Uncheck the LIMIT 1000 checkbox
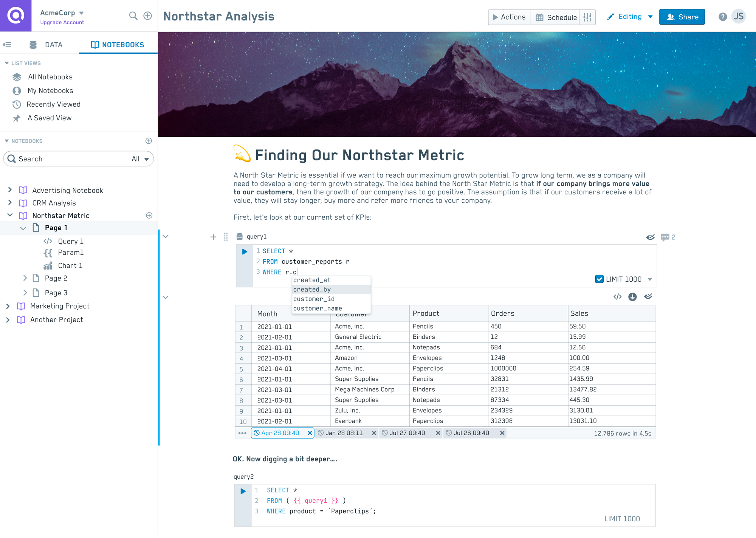 point(600,279)
